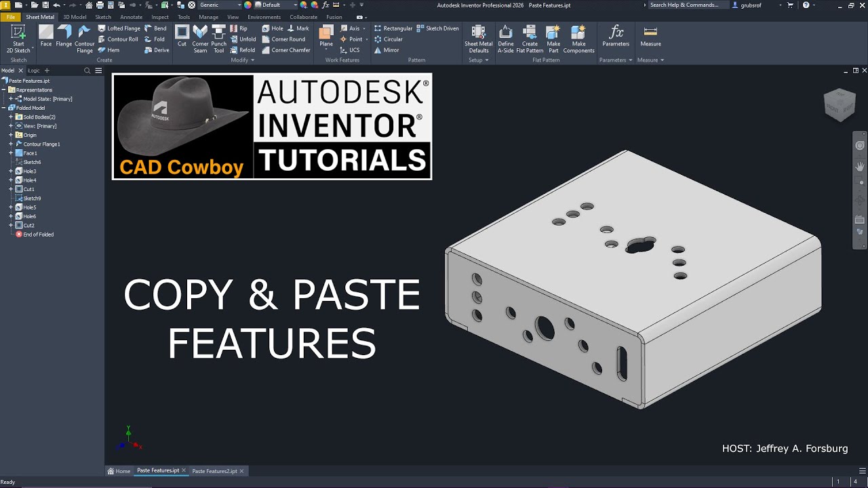Image resolution: width=868 pixels, height=488 pixels.
Task: Select the Corner Round tool
Action: click(x=283, y=39)
